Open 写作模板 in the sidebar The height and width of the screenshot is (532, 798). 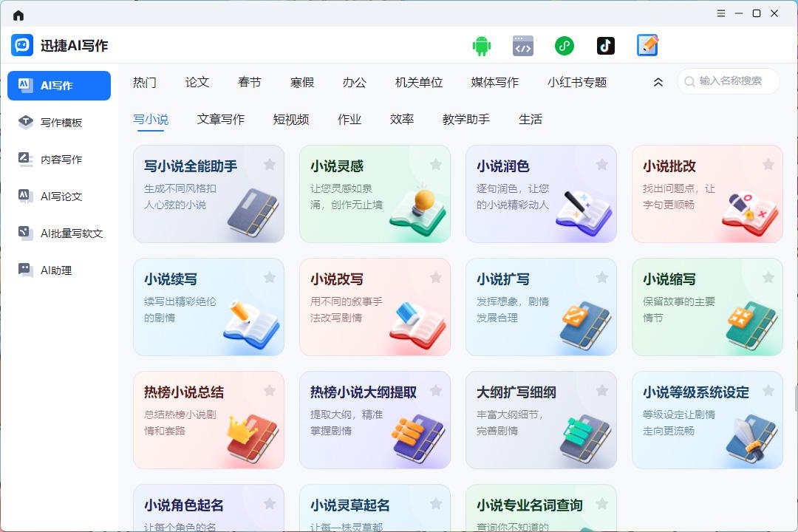pos(59,123)
